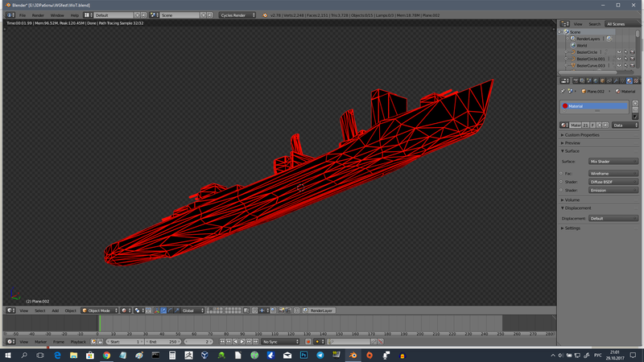Expand the BezierCircle tree item
The image size is (644, 362).
coord(567,52)
